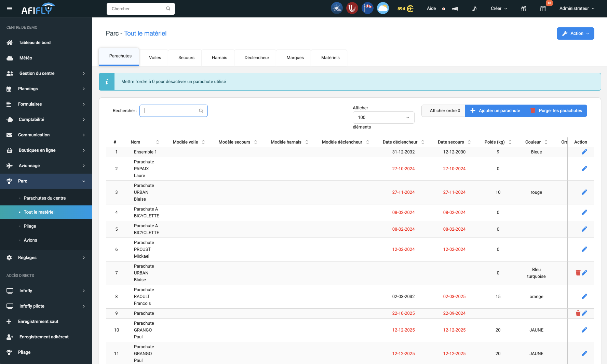This screenshot has width=607, height=364.
Task: Click the megaphone announcements icon
Action: coord(455,9)
